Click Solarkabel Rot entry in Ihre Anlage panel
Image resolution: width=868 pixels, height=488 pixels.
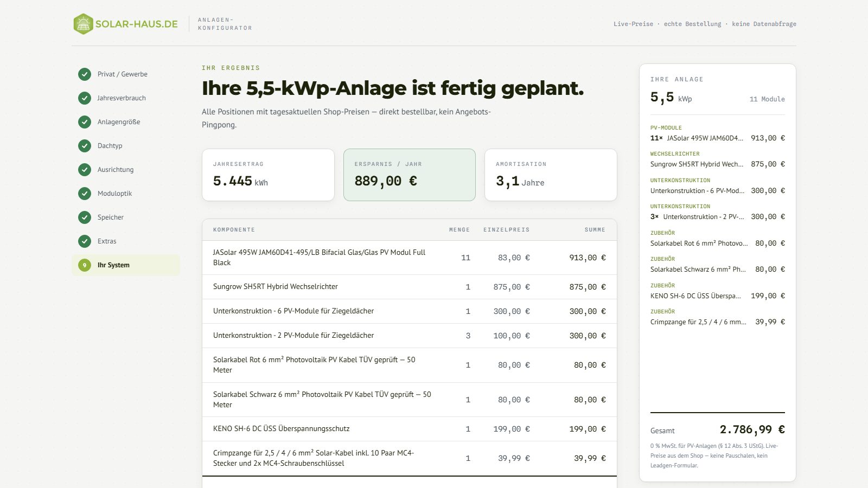pyautogui.click(x=718, y=239)
